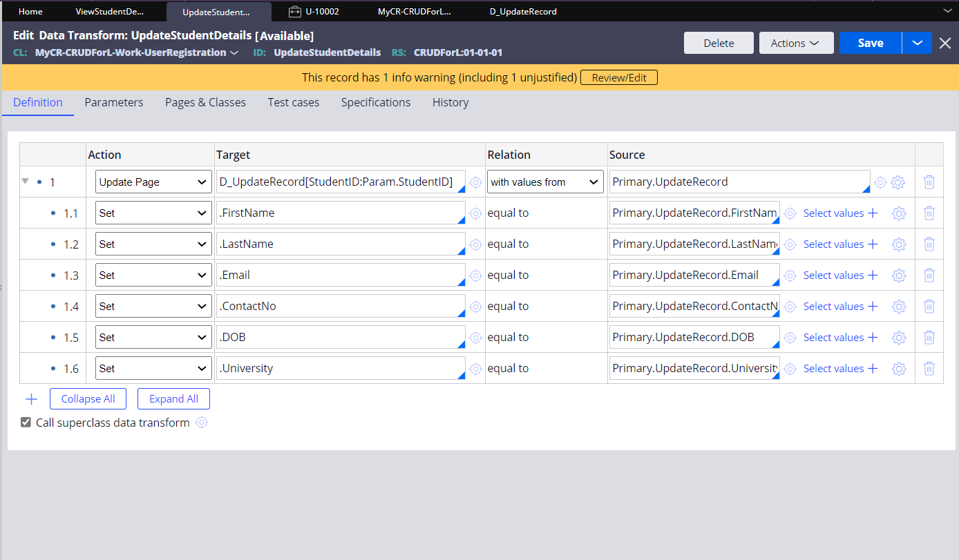Remove the .University row via trash icon

click(x=929, y=368)
